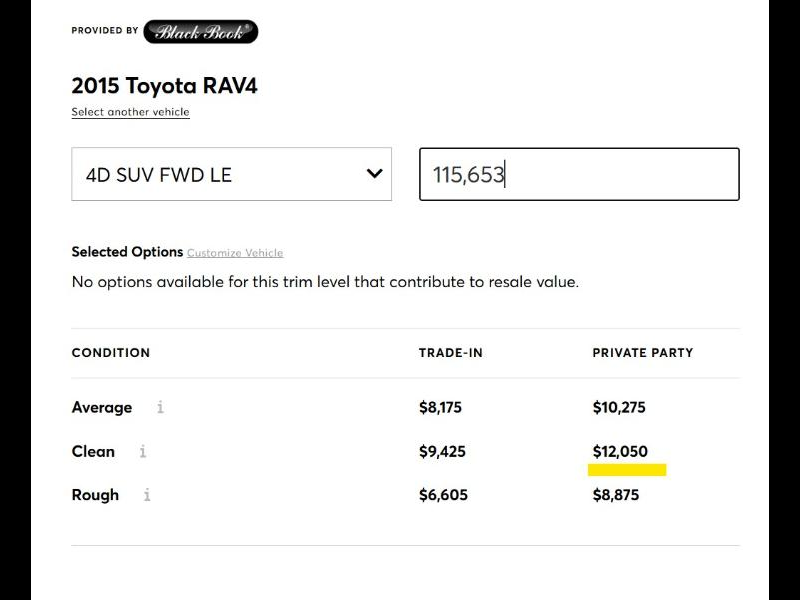Click the PRIVATE PARTY column header

[x=643, y=353]
